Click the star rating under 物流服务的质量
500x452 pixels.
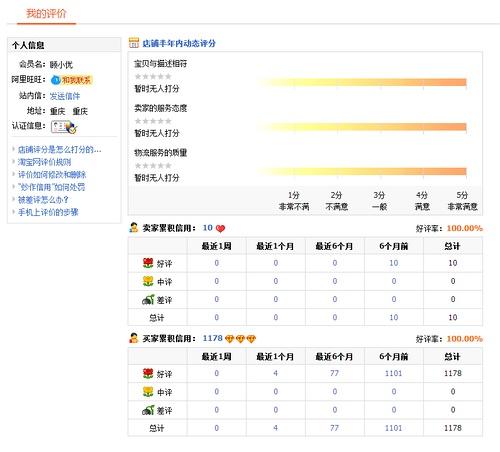tap(153, 165)
